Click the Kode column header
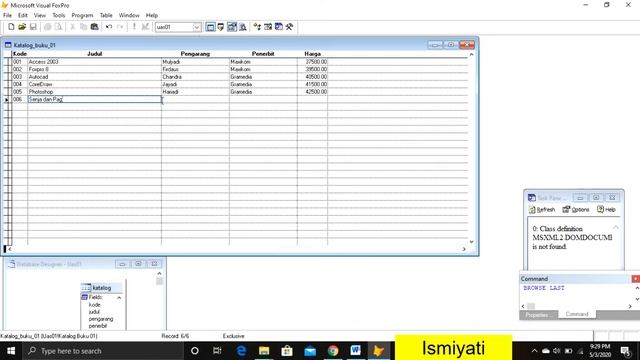This screenshot has height=360, width=640. (20, 54)
